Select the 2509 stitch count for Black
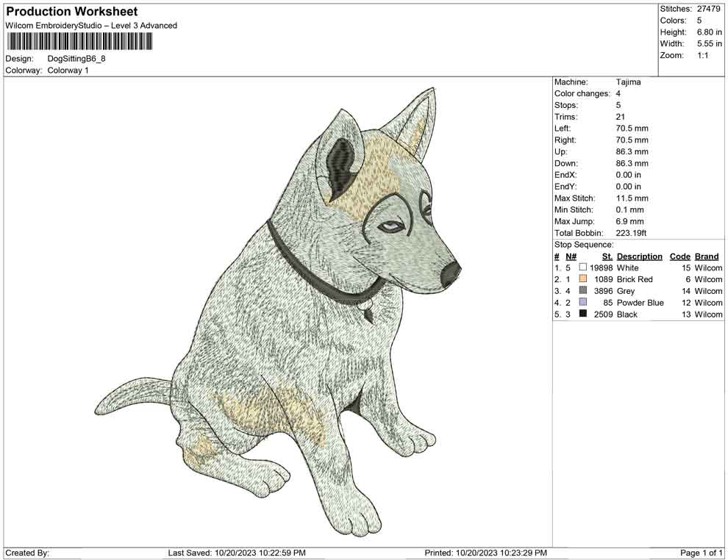 (x=603, y=314)
